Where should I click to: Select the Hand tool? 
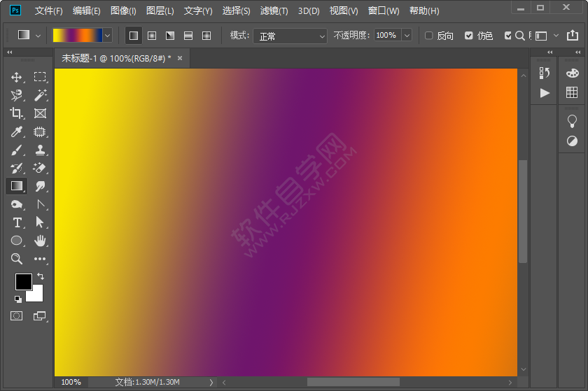pos(40,241)
